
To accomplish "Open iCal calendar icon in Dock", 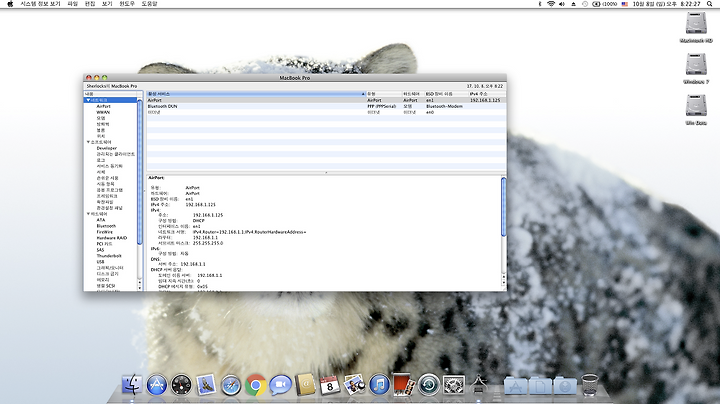I will pyautogui.click(x=330, y=384).
